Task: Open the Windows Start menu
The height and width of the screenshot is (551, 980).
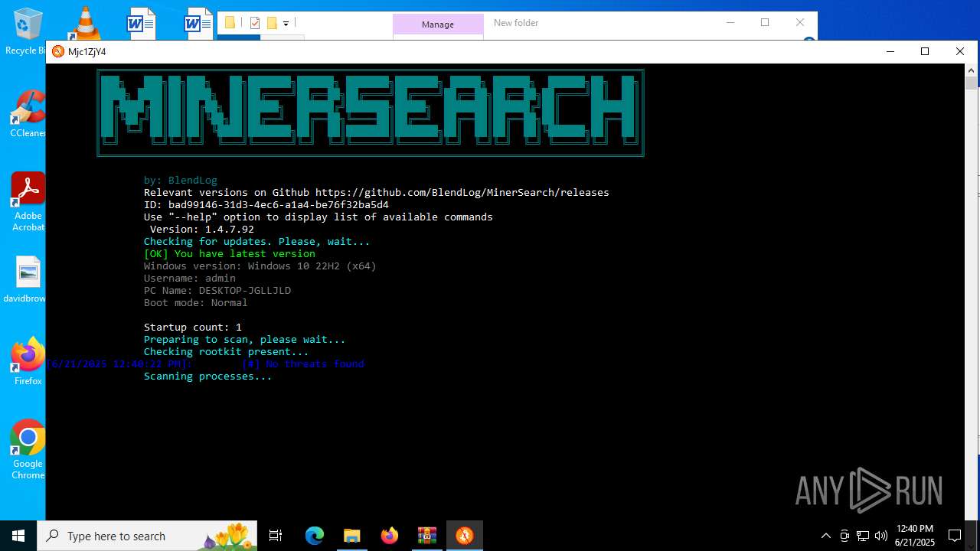Action: click(18, 536)
